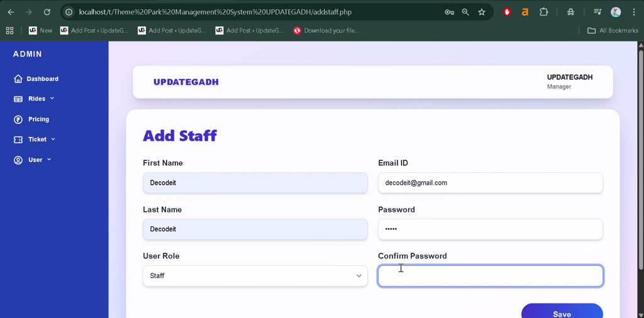
Task: Click the Dashboard home icon in the sidebar
Action: pyautogui.click(x=18, y=79)
